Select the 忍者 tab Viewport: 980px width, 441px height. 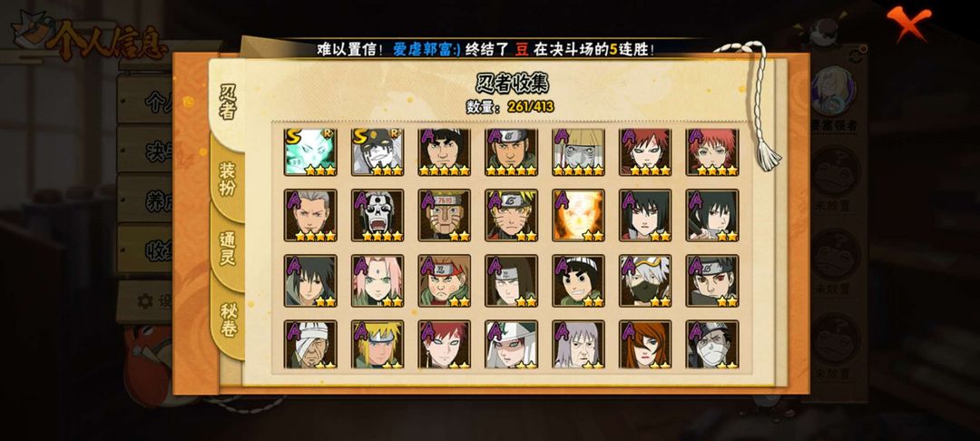228,103
